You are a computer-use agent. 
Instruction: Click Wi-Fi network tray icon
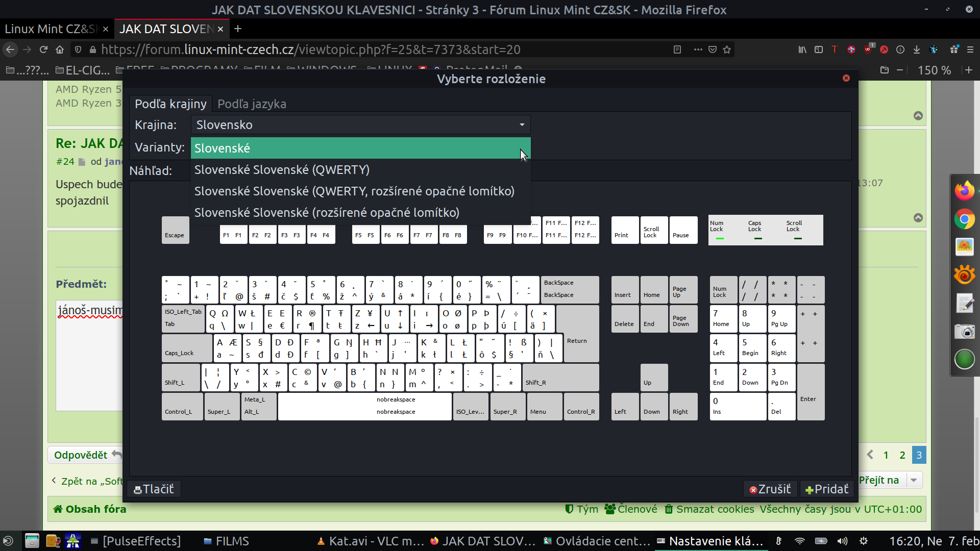tap(800, 541)
